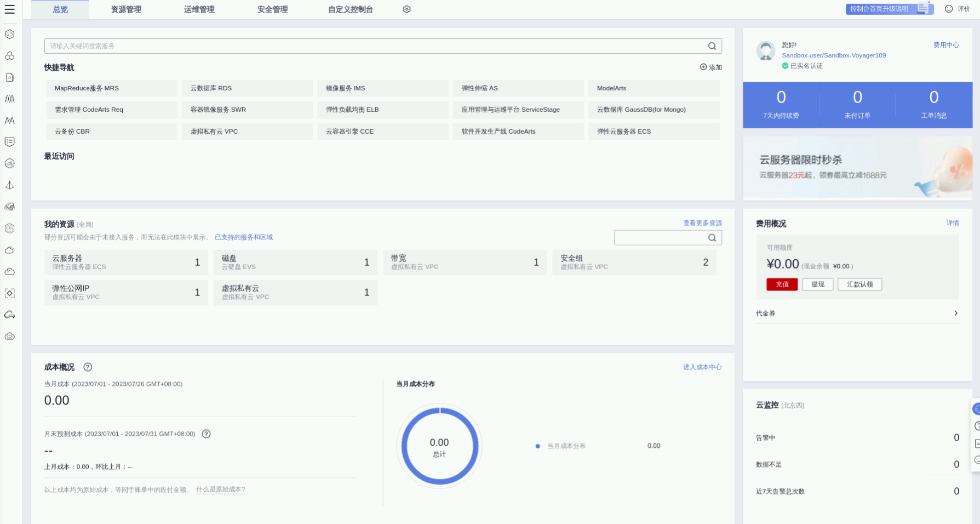The image size is (980, 524).
Task: Open the 运维管理 tab
Action: pos(199,10)
